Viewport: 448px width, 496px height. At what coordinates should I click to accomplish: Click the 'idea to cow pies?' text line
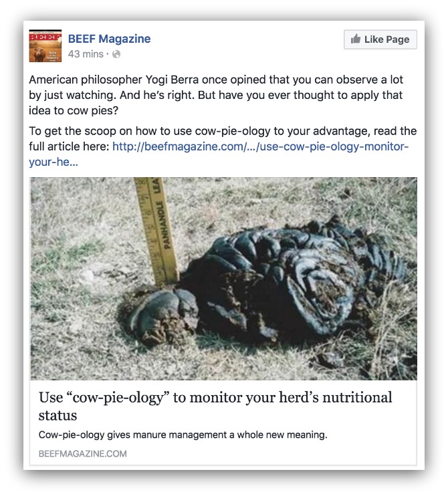pyautogui.click(x=74, y=110)
